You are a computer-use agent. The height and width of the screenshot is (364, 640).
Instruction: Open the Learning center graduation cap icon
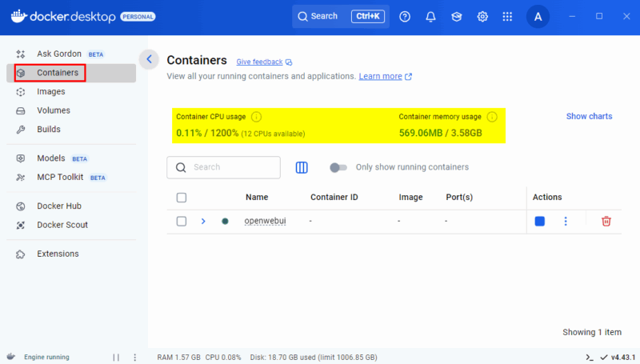tap(456, 17)
